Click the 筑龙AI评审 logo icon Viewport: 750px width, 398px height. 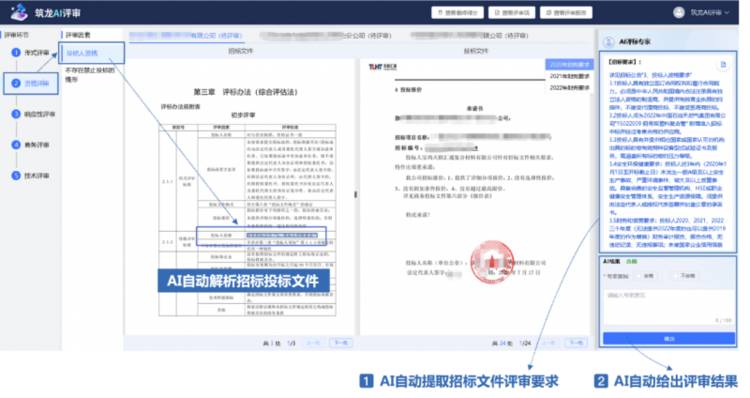coord(19,12)
